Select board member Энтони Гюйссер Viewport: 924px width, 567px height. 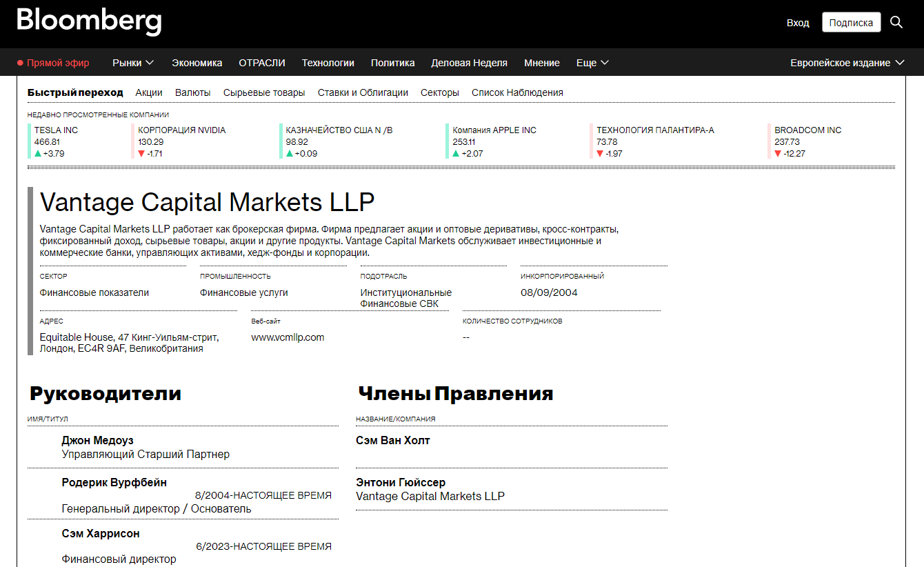click(401, 482)
